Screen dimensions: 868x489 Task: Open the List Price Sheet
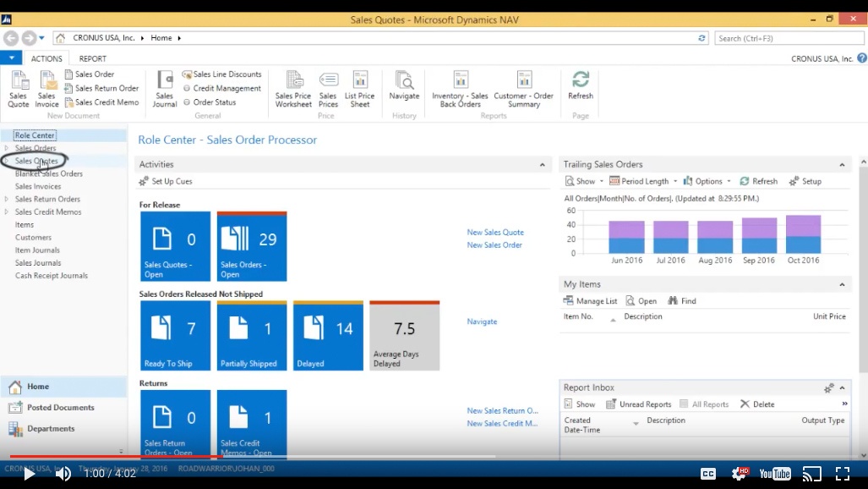tap(360, 89)
